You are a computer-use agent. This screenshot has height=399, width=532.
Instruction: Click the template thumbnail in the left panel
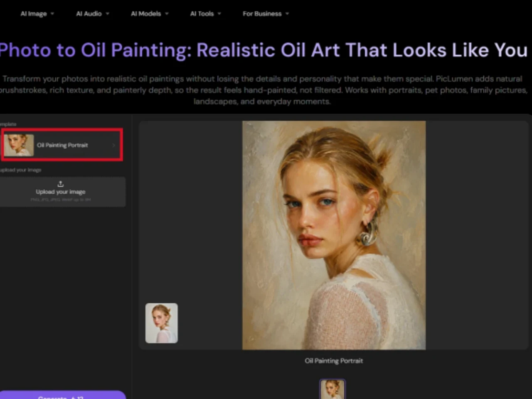click(x=19, y=145)
